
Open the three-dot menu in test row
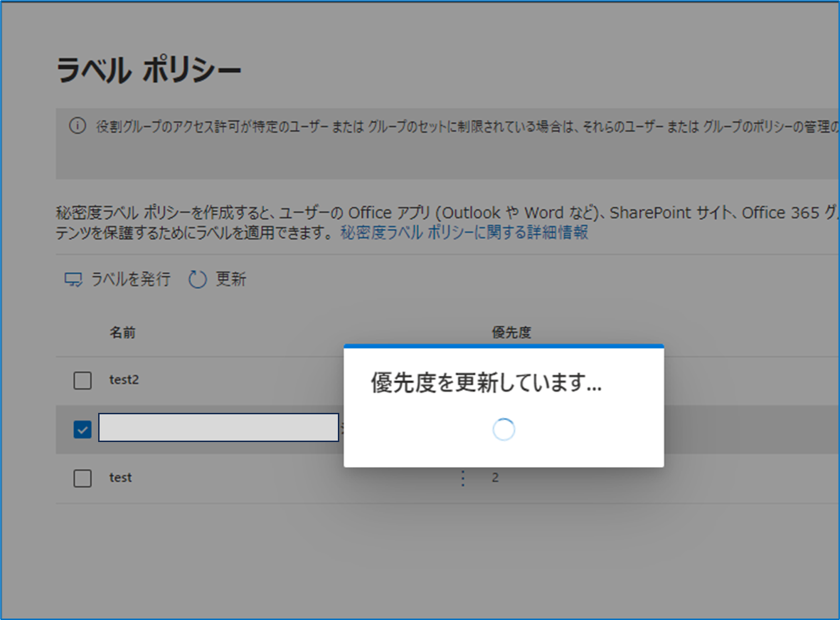pos(463,478)
